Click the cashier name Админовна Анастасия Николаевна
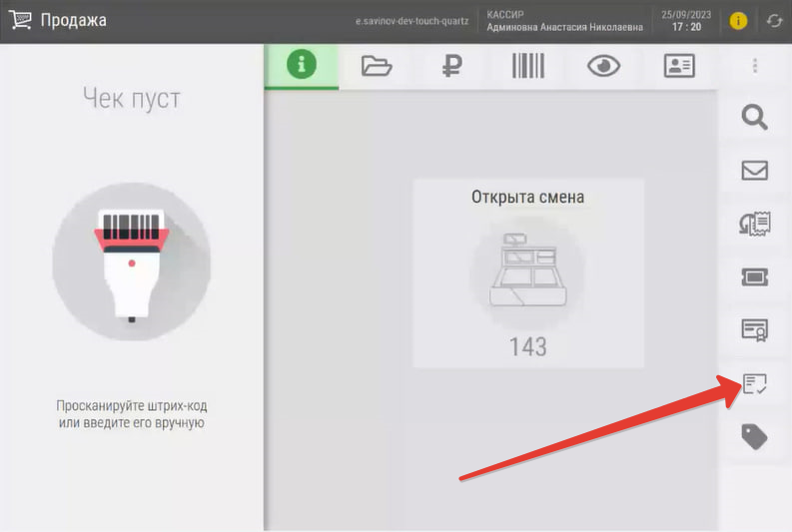The image size is (792, 532). [564, 27]
